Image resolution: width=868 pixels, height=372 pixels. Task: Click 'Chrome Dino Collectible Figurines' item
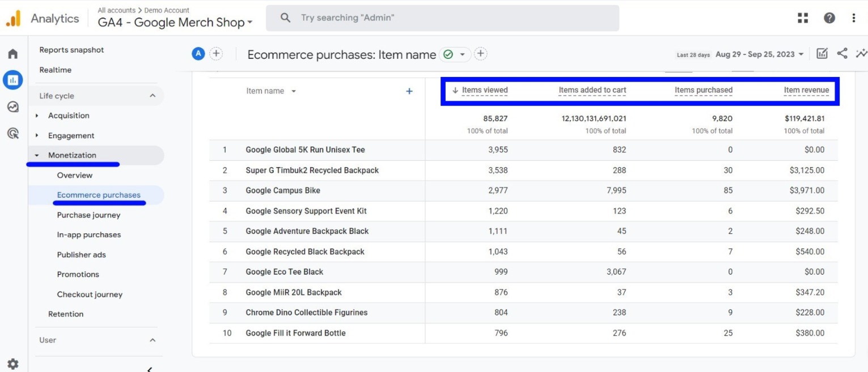[307, 313]
